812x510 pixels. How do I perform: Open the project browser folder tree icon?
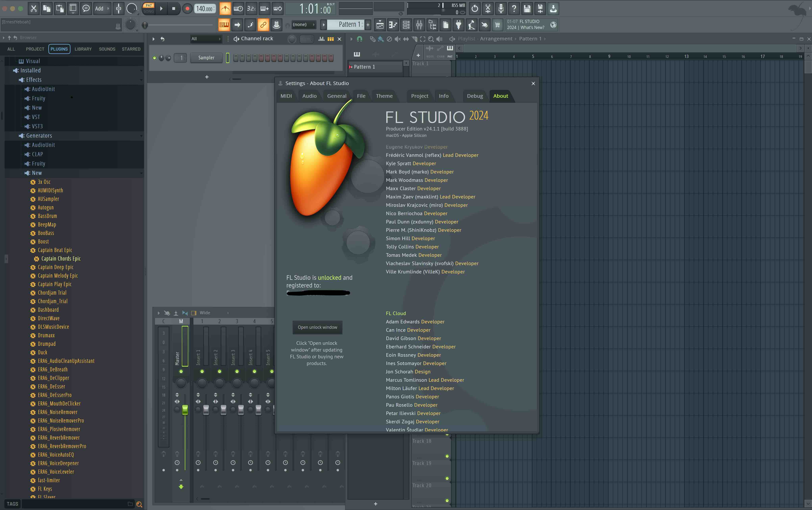(x=432, y=25)
